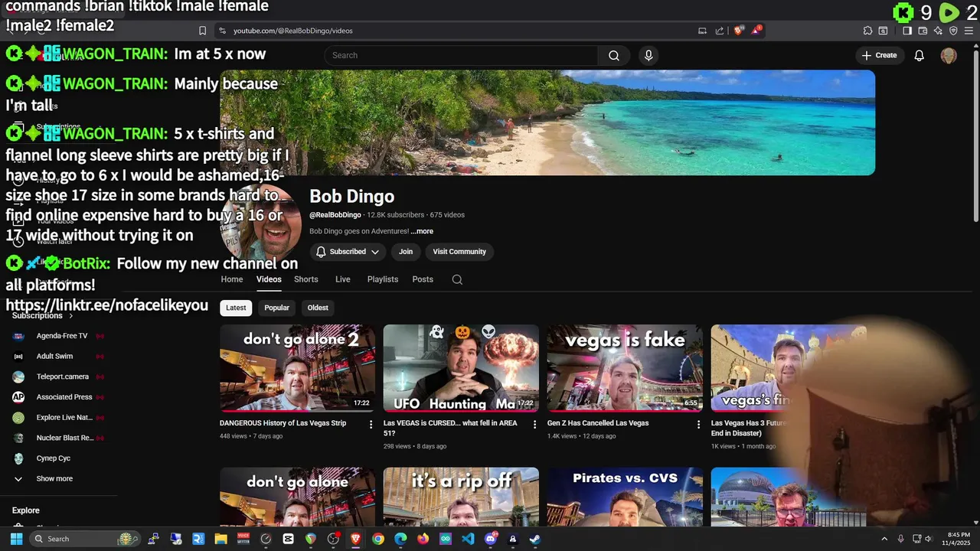Open Visual Studio Code from the taskbar
Image resolution: width=980 pixels, height=551 pixels.
[468, 539]
